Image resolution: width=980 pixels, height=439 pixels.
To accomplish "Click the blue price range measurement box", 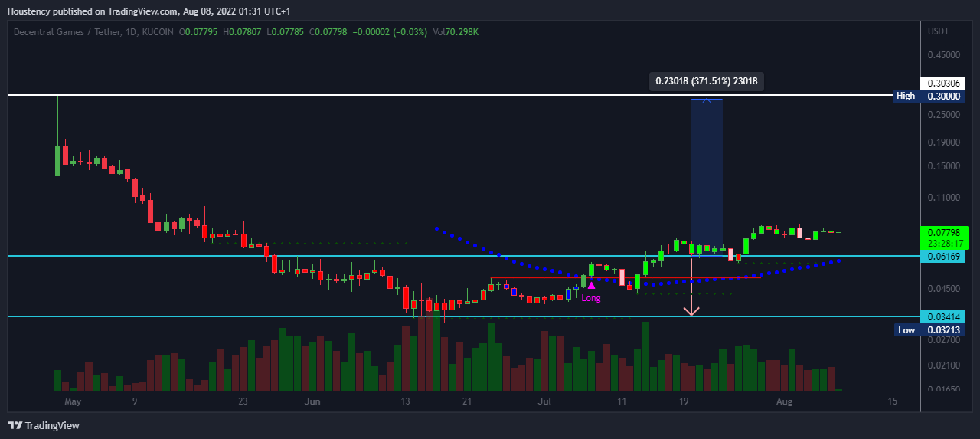I will point(707,176).
